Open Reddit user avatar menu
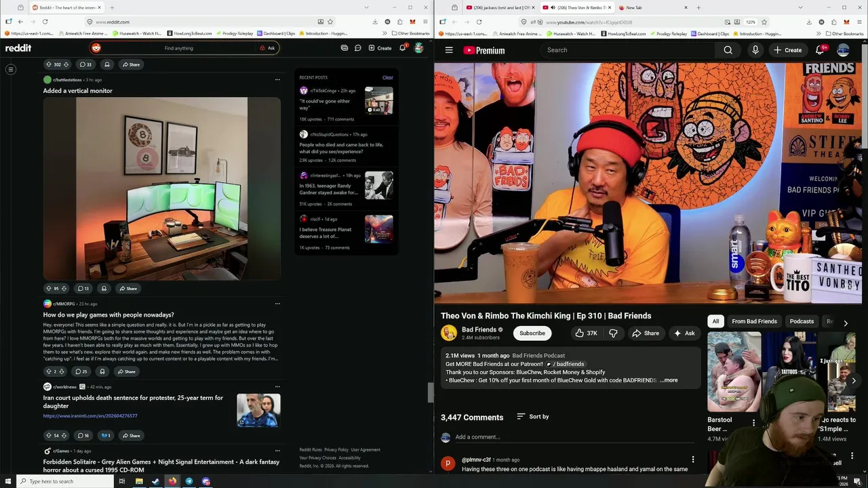868x488 pixels. pyautogui.click(x=419, y=48)
